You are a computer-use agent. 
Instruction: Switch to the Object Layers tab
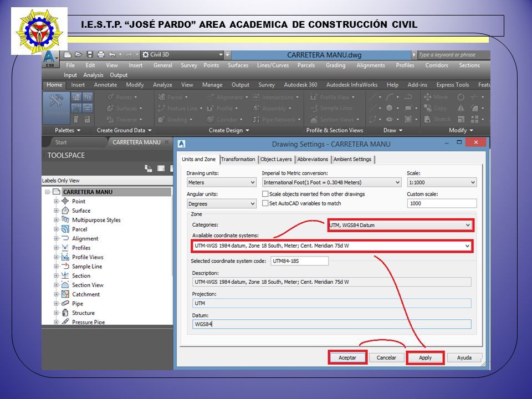(x=276, y=160)
